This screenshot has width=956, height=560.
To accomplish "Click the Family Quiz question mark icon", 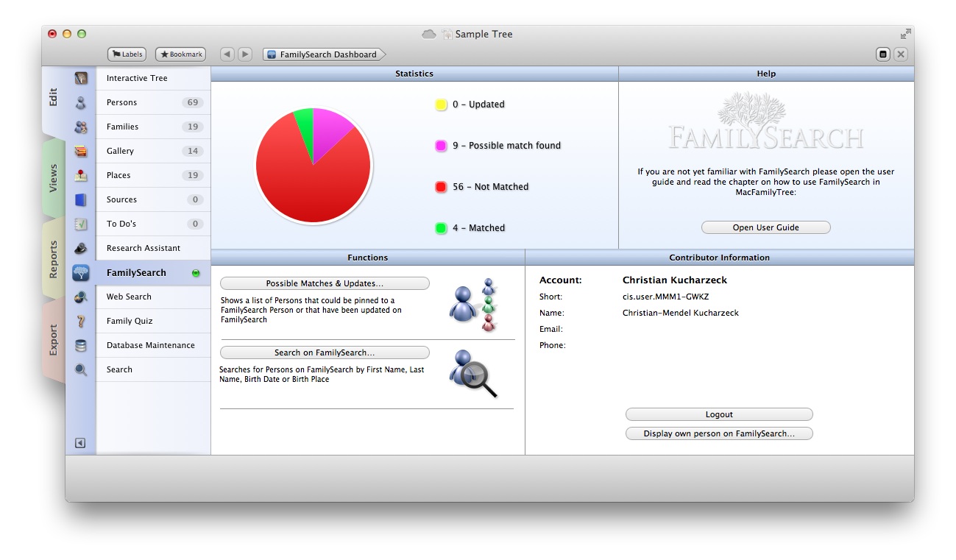I will click(x=81, y=321).
